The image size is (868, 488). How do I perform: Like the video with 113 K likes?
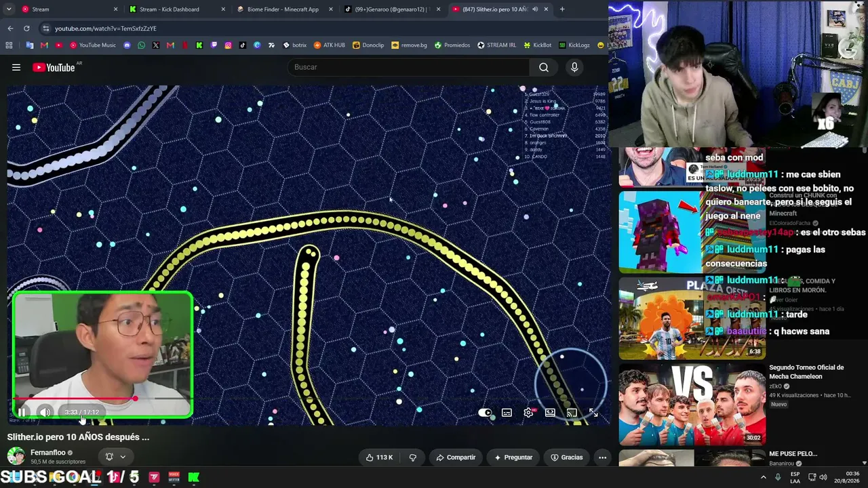[379, 457]
